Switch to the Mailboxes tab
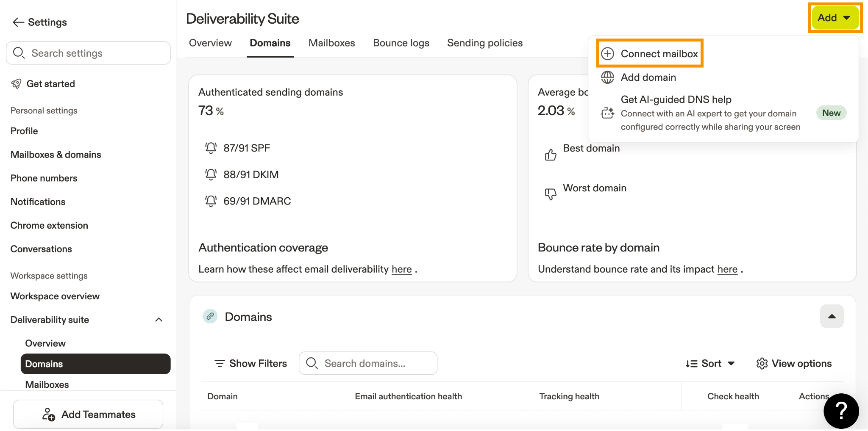 click(331, 43)
